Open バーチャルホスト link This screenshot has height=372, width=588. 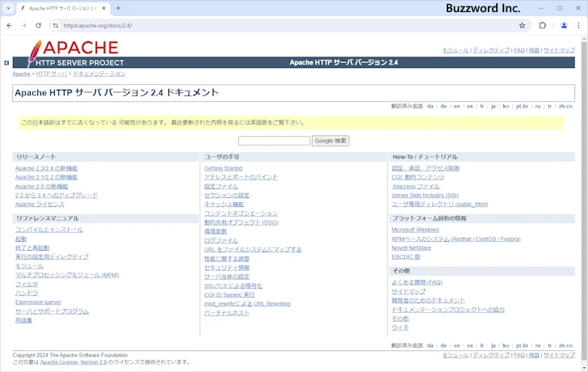tap(226, 313)
